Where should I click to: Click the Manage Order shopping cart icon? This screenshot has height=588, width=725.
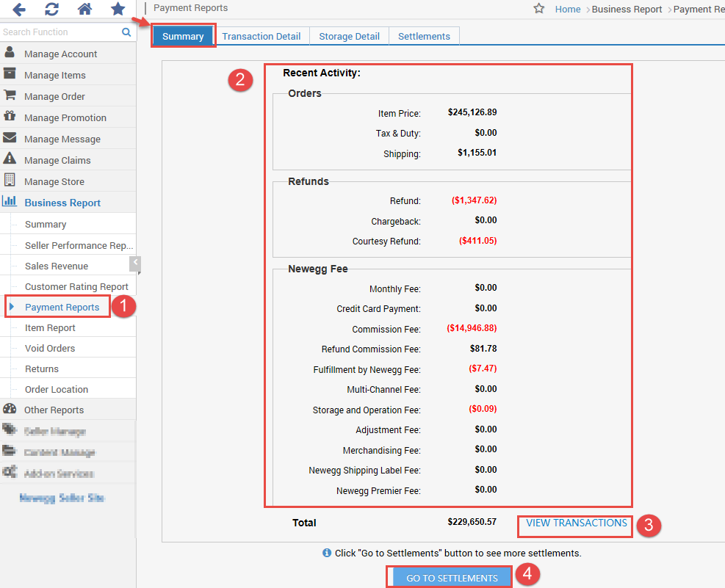[x=10, y=95]
